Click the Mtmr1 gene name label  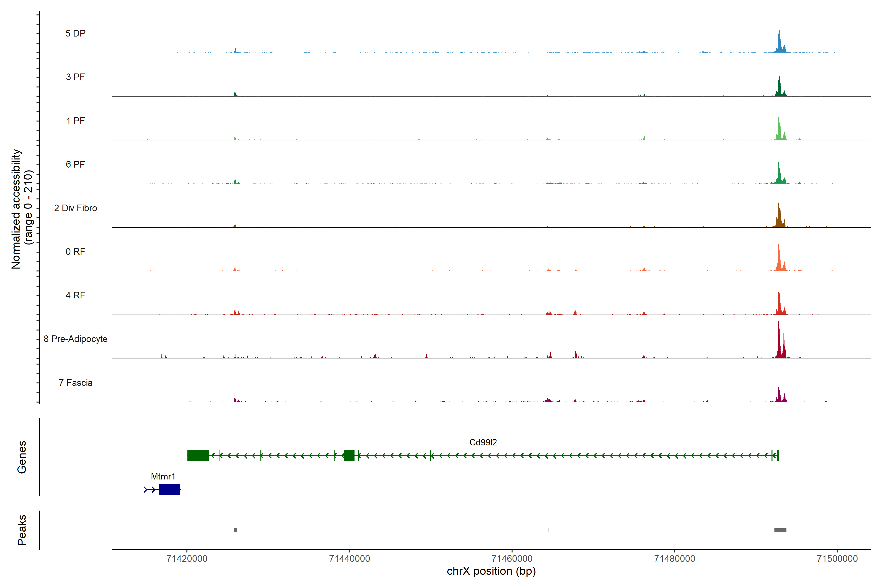pos(163,477)
